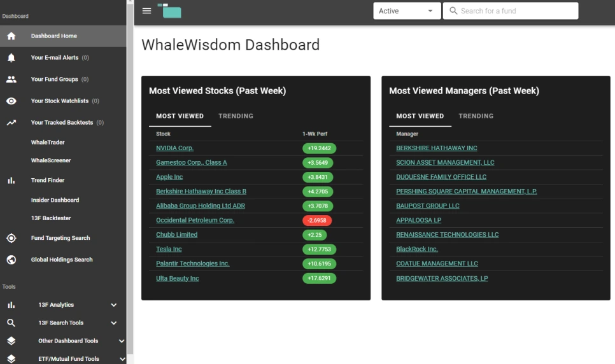This screenshot has height=364, width=615.
Task: Click the magnifier icon in fund search box
Action: point(453,11)
